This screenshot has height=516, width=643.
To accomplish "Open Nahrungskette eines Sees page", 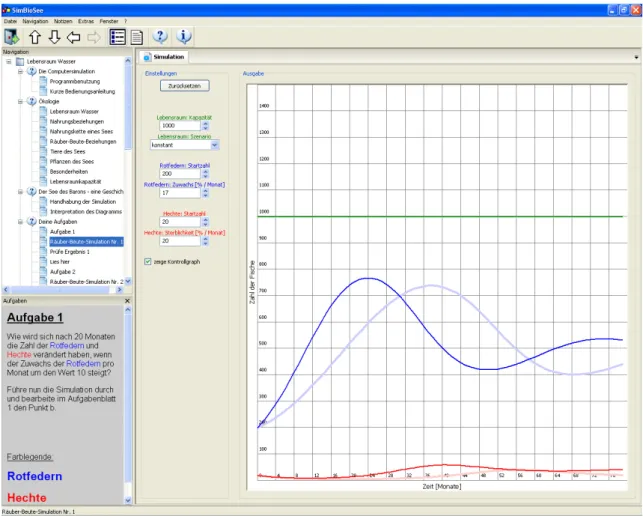I will (81, 131).
